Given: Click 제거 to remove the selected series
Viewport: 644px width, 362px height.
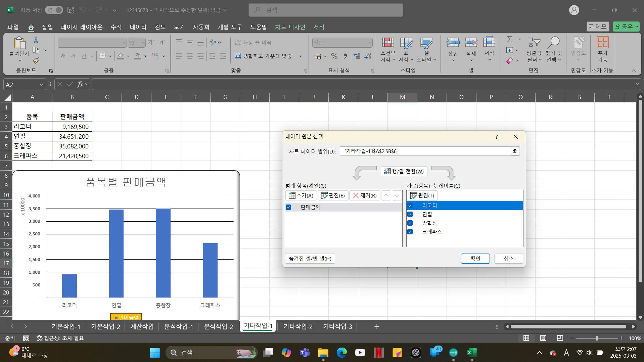Looking at the screenshot, I should 365,195.
